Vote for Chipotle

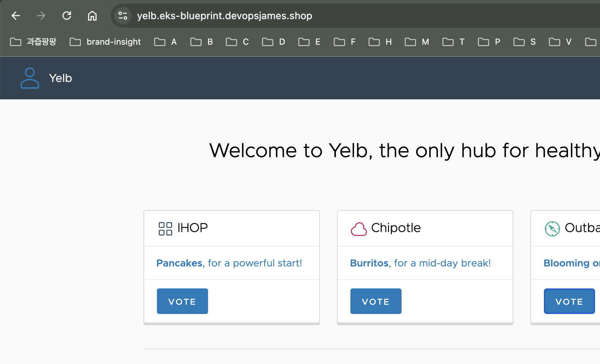pyautogui.click(x=376, y=301)
